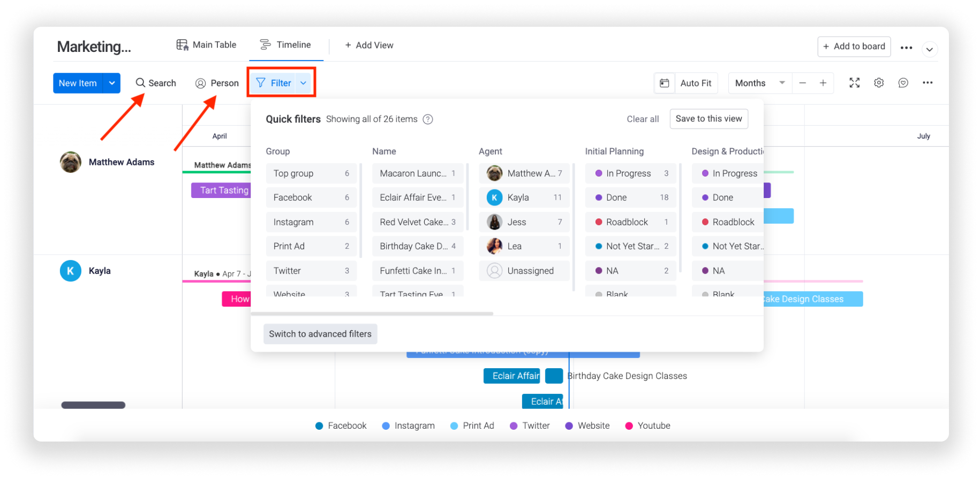Open Search in the toolbar
The height and width of the screenshot is (479, 980).
pyautogui.click(x=156, y=83)
